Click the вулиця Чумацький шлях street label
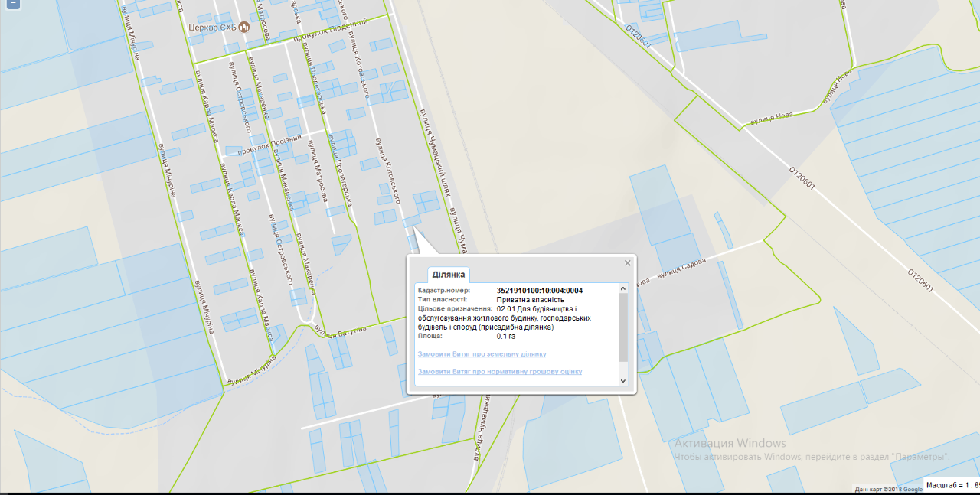980x495 pixels. pyautogui.click(x=434, y=152)
